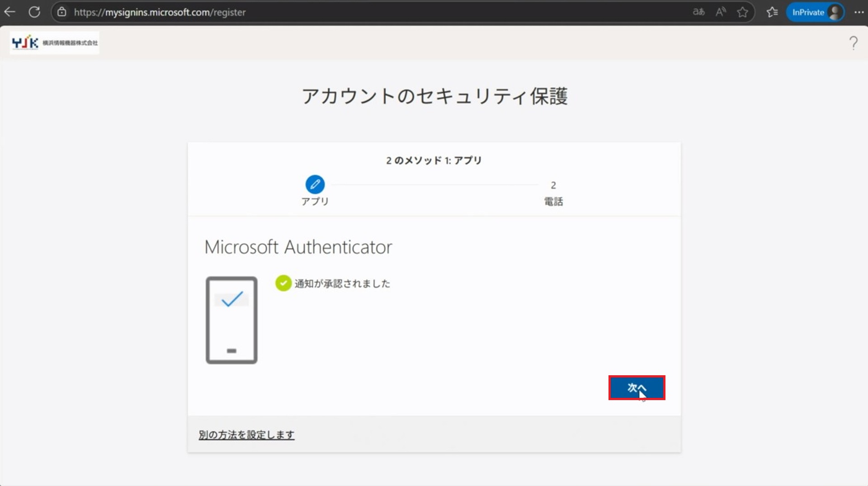Click the blue pencil step icon for アプリ

point(315,184)
